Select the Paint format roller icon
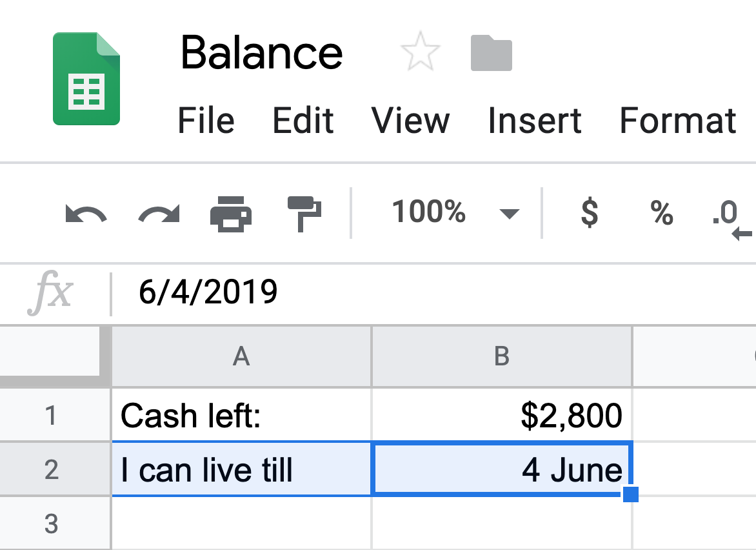Viewport: 756px width, 550px height. pyautogui.click(x=304, y=214)
